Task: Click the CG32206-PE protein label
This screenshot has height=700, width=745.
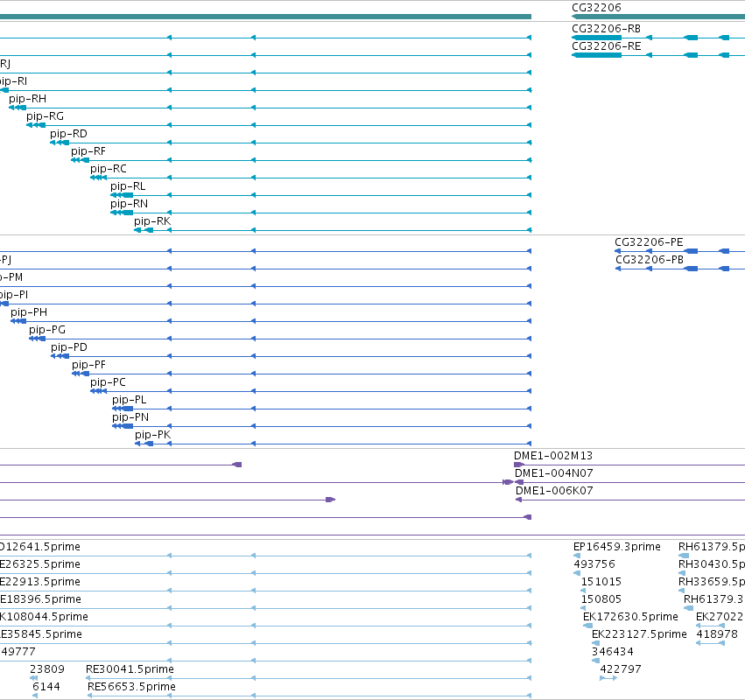Action: [x=649, y=242]
